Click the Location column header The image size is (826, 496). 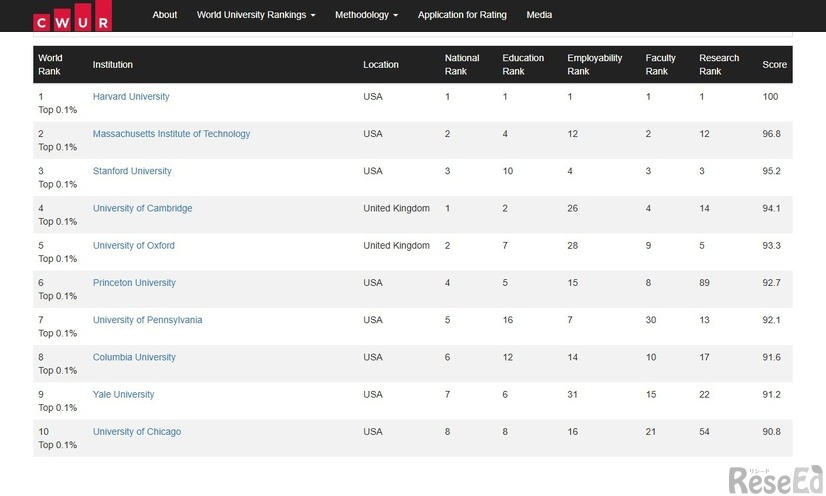pos(381,64)
